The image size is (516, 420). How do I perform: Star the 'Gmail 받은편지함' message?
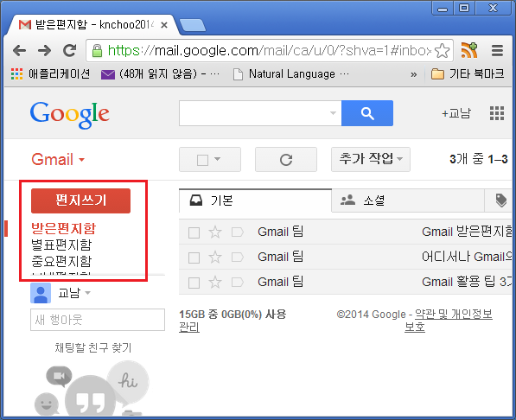[x=215, y=232]
